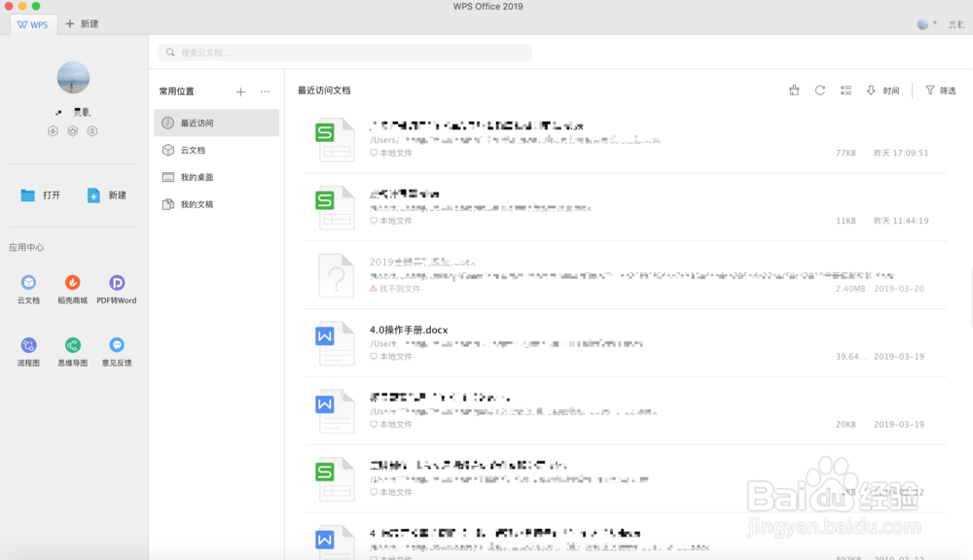
Task: Open the 稻壳商城 store icon
Action: [x=73, y=290]
